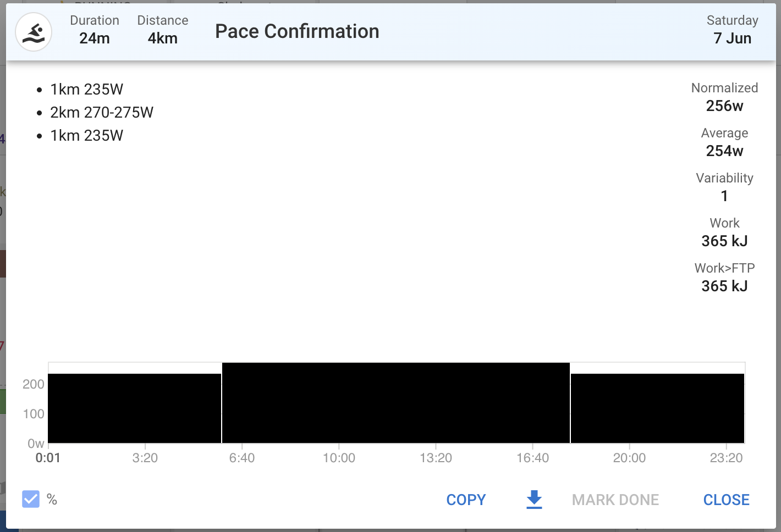The image size is (781, 532).
Task: Download the workout file
Action: pyautogui.click(x=534, y=500)
